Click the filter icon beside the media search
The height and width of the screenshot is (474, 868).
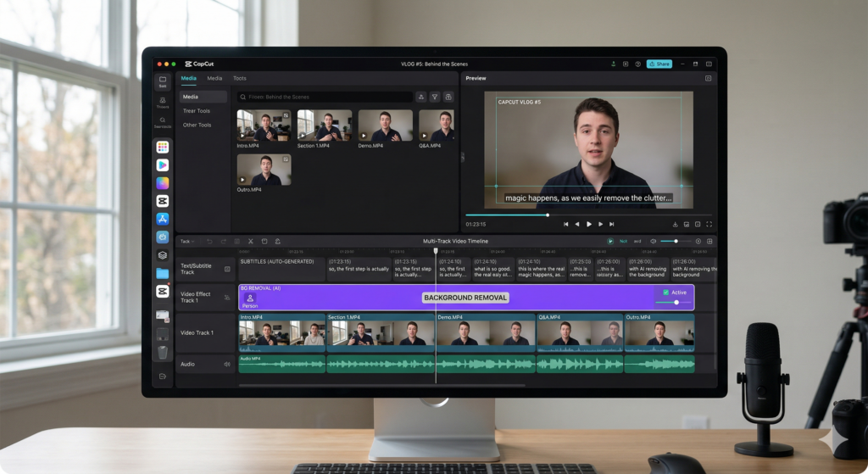point(434,98)
